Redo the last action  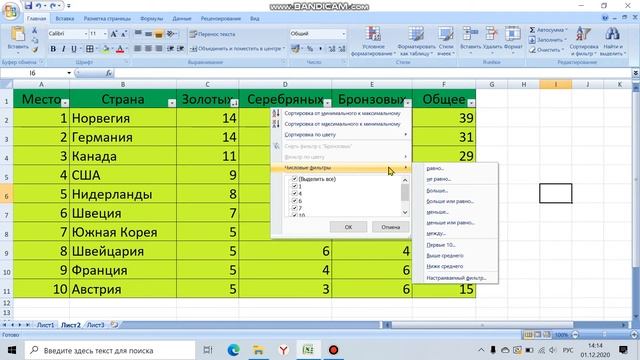tap(53, 6)
